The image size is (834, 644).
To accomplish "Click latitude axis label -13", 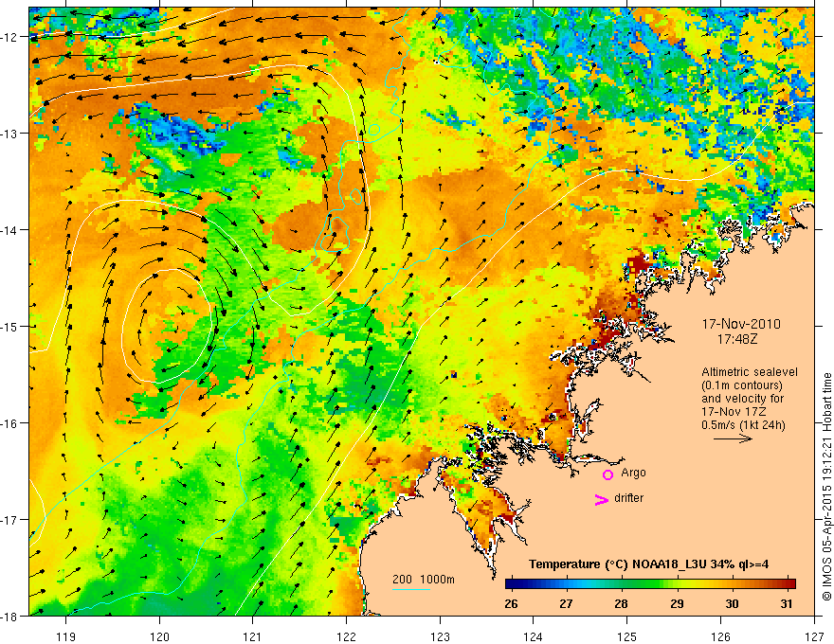I will click(10, 134).
